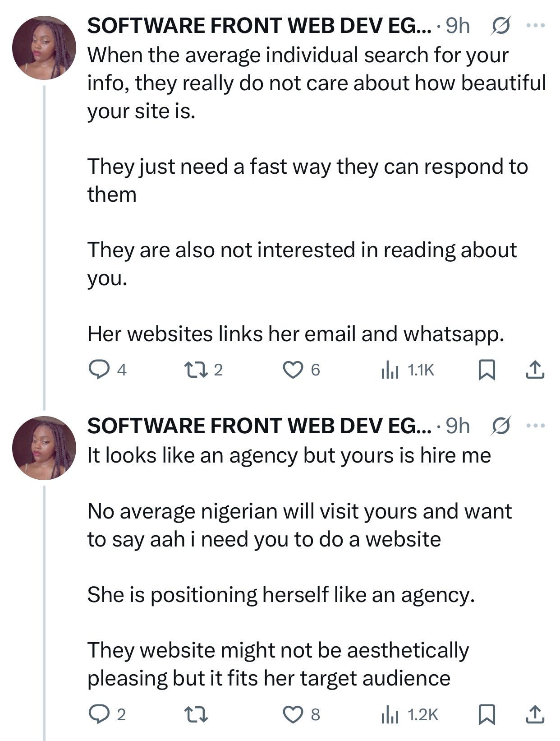560x741 pixels.
Task: Bookmark the first tweet
Action: 487,370
